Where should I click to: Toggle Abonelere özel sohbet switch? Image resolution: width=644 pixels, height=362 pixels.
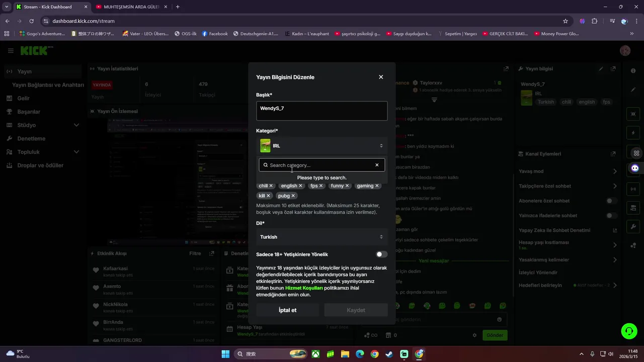[x=611, y=201]
